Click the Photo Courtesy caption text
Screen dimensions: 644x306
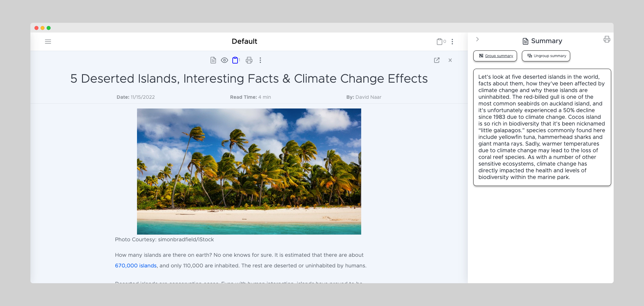tap(164, 239)
